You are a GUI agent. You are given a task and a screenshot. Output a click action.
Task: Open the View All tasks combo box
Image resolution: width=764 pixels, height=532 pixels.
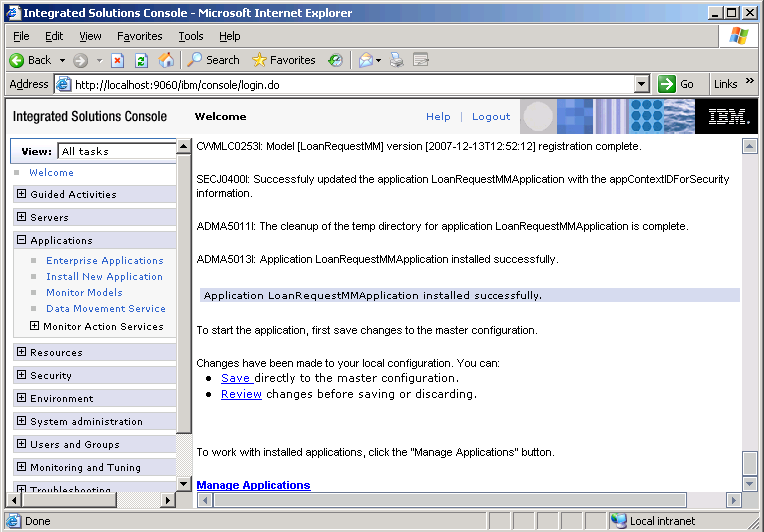coord(117,151)
